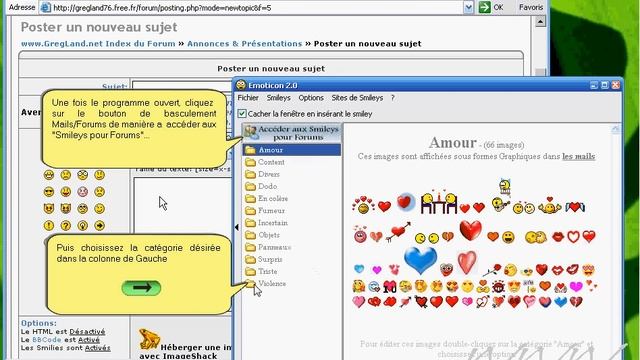640x360 pixels.
Task: Uncheck 'Cacher la fenêtre en insérant le smiley'
Action: (242, 113)
